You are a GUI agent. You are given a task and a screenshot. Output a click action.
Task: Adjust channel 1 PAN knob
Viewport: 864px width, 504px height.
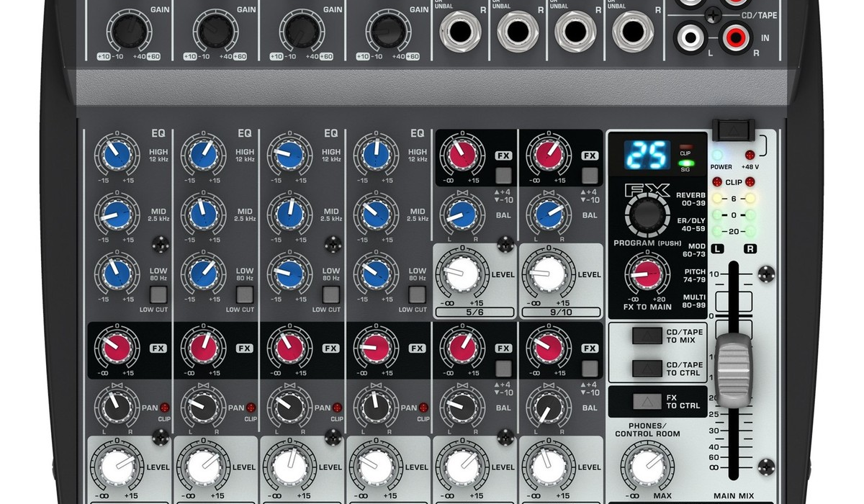pyautogui.click(x=116, y=407)
